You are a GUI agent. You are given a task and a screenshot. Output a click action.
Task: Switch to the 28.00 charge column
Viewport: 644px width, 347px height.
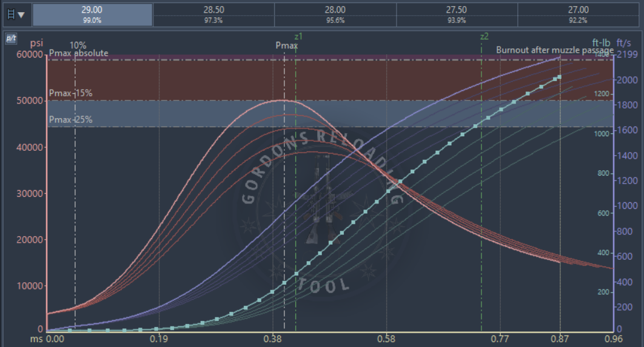pyautogui.click(x=335, y=15)
